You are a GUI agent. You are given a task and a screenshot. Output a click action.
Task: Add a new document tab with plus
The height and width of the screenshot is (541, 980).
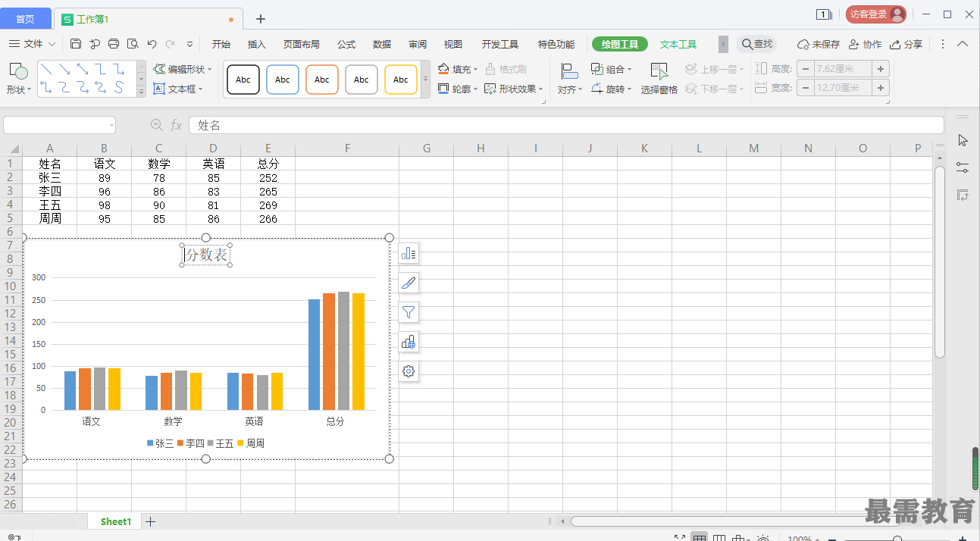pyautogui.click(x=261, y=19)
